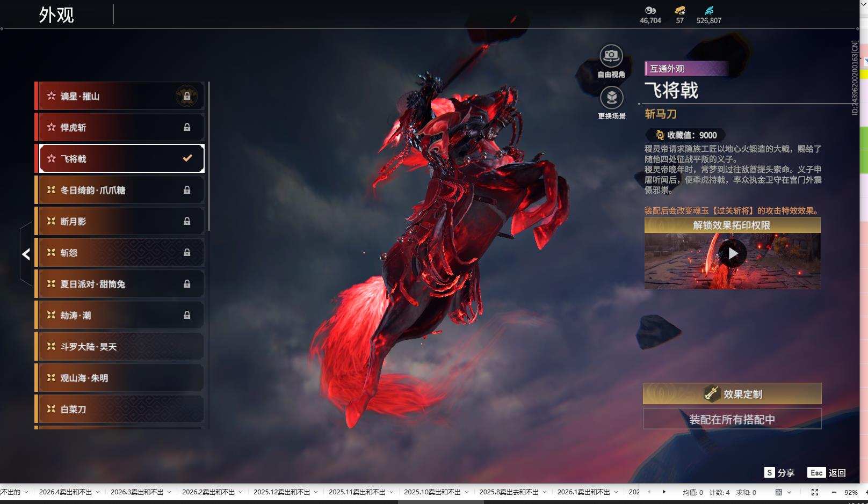
Task: Click the silver coin currency icon
Action: pos(650,10)
